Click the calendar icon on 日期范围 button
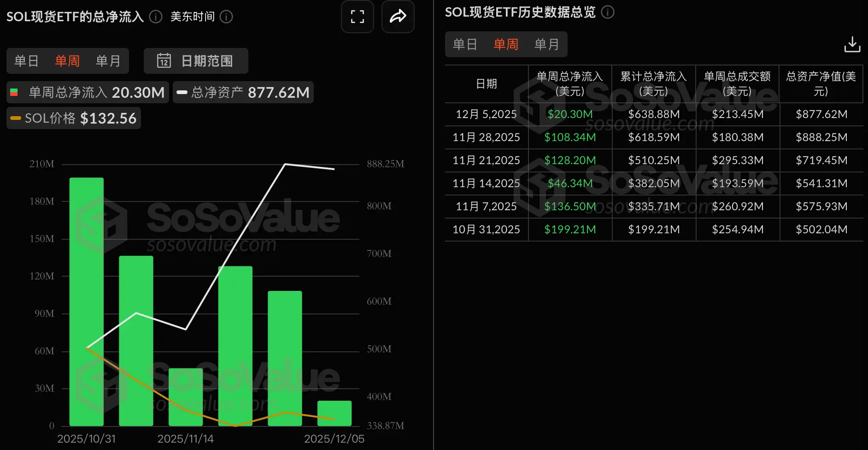 [x=164, y=60]
